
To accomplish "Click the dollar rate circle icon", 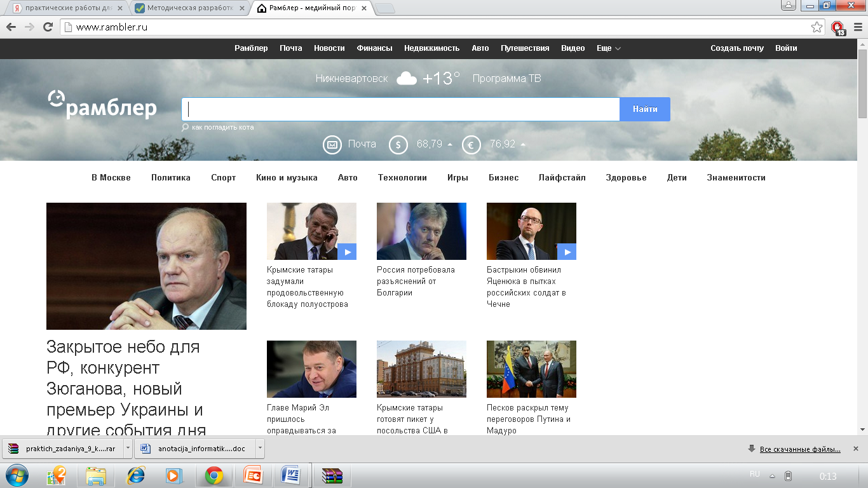I will coord(398,145).
